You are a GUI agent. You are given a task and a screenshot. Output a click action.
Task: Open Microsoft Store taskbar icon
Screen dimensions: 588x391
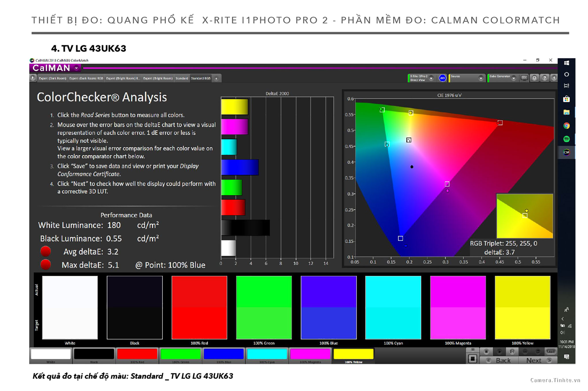(566, 99)
